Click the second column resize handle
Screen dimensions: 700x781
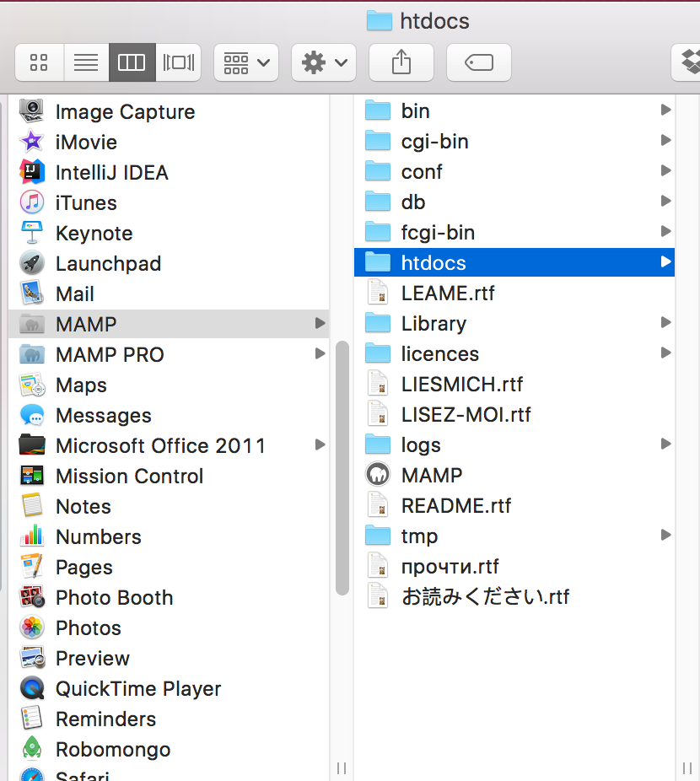click(x=687, y=768)
